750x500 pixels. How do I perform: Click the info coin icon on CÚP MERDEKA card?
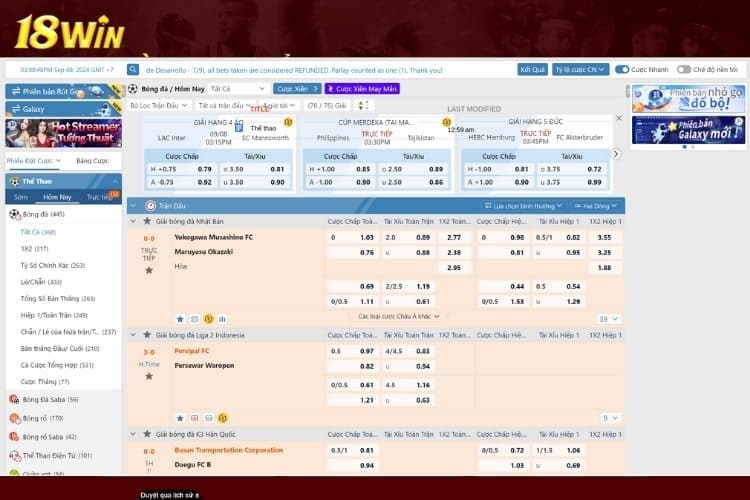pyautogui.click(x=446, y=122)
